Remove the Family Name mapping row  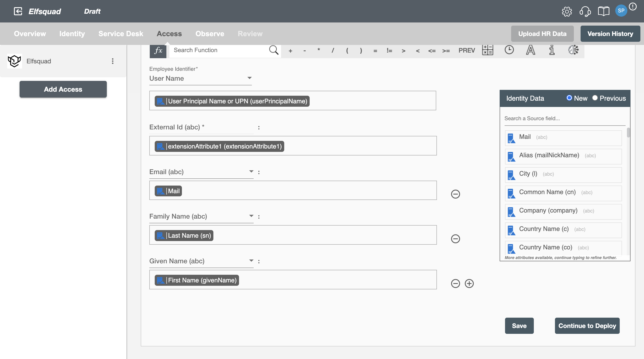coord(455,239)
